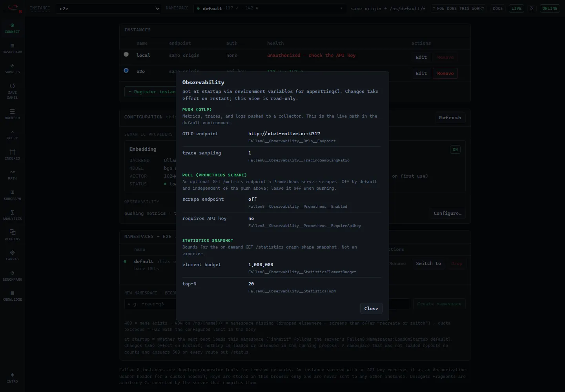Close the Observability dialog

click(x=371, y=309)
